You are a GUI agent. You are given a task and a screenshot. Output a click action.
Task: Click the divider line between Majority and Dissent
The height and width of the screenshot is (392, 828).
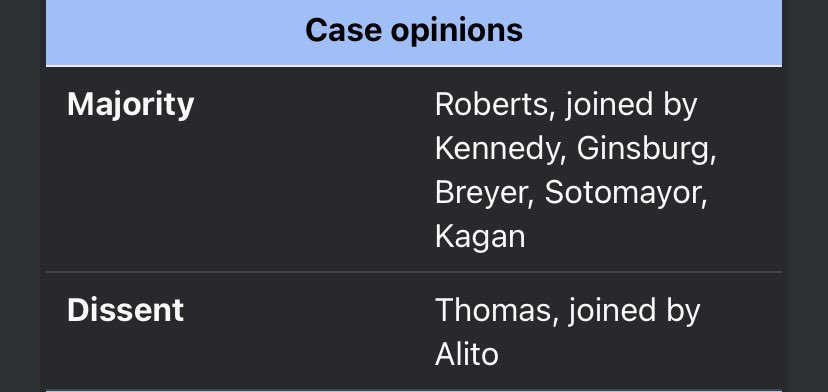413,272
